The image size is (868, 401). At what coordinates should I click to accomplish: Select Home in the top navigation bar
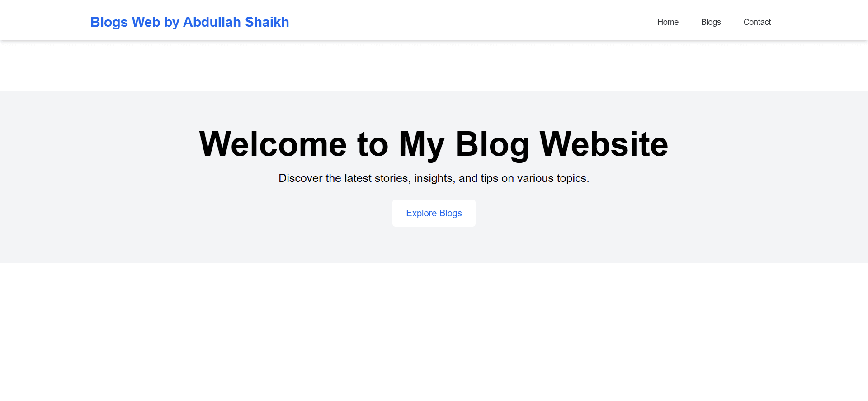tap(668, 22)
